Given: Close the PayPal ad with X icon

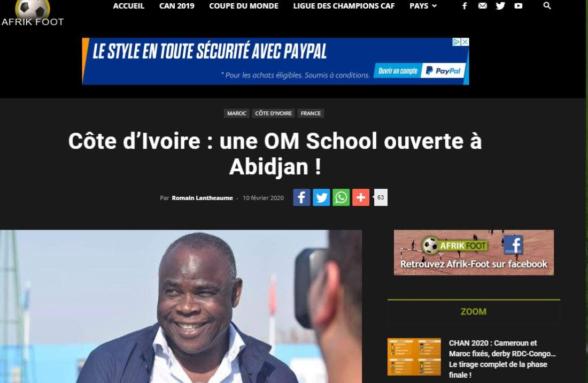Looking at the screenshot, I should [x=465, y=42].
